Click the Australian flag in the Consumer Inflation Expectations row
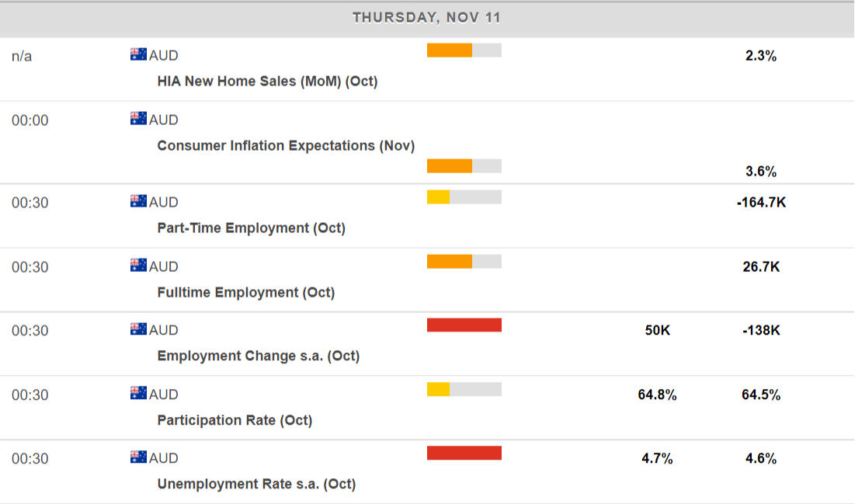Image resolution: width=855 pixels, height=504 pixels. coord(138,120)
